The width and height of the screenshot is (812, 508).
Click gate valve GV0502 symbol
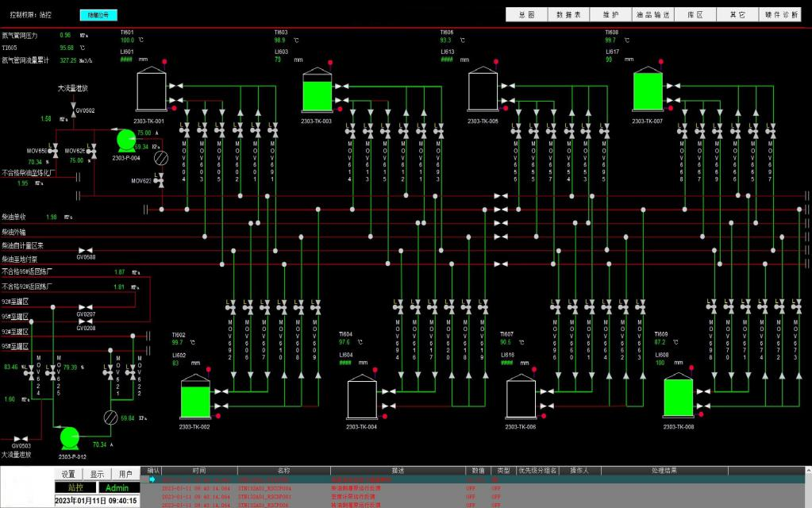click(73, 110)
